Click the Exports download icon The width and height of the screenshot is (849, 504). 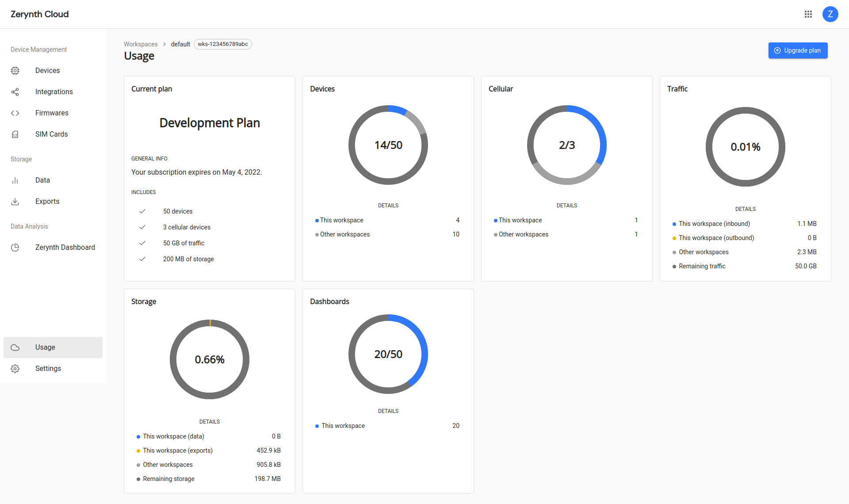tap(15, 202)
